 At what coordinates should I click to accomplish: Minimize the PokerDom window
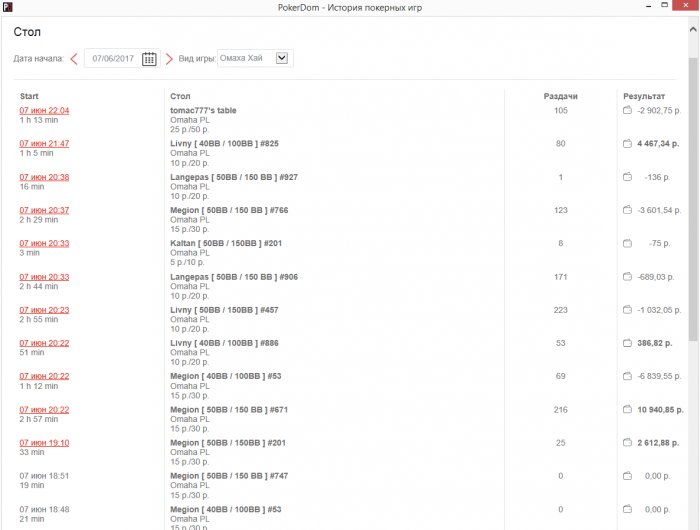click(648, 6)
